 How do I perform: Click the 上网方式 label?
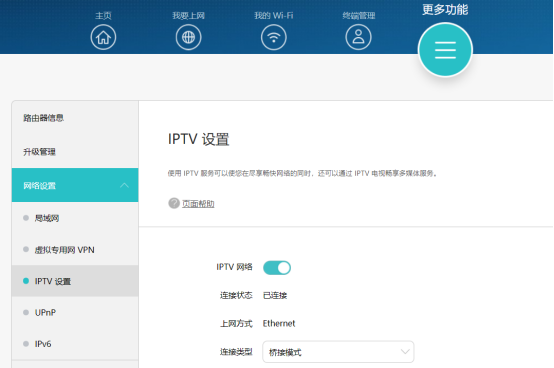click(236, 324)
